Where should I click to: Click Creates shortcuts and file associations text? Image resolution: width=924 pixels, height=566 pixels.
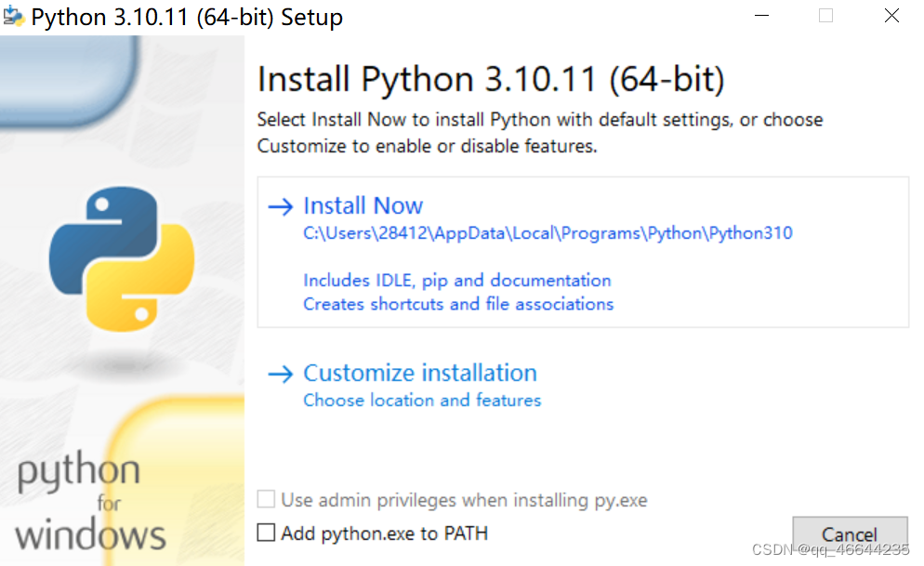coord(457,304)
